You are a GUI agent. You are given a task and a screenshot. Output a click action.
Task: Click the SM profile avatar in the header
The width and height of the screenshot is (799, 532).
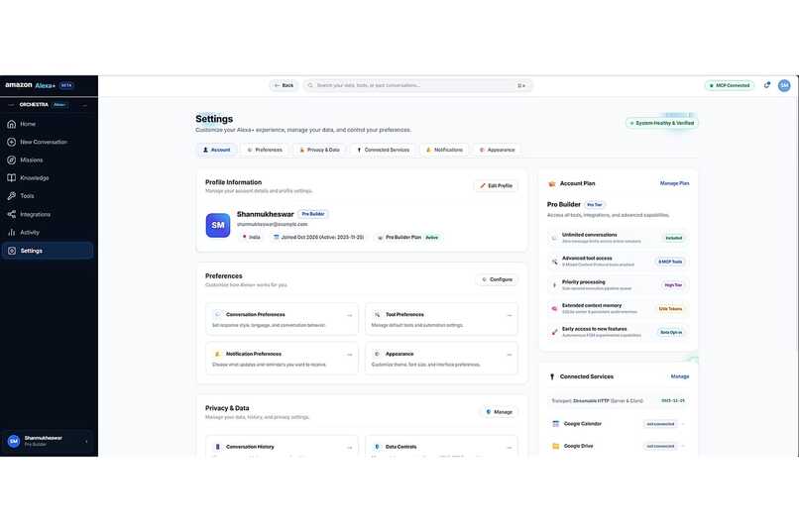(784, 85)
